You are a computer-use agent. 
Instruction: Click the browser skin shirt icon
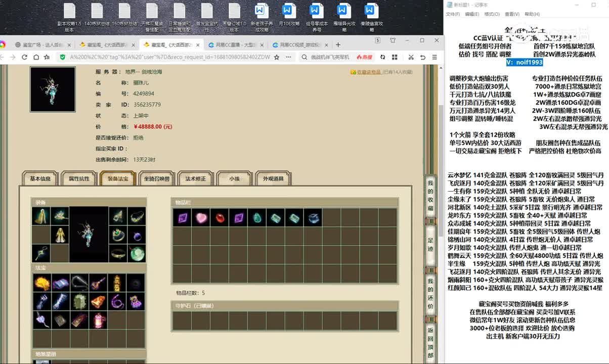(x=393, y=40)
